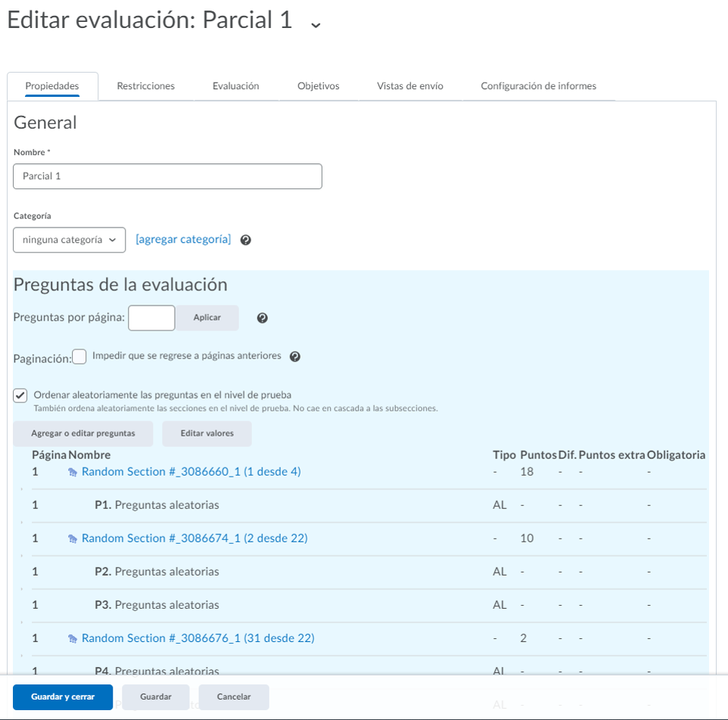This screenshot has width=728, height=720.
Task: Click section icon of Random Section #_3086674_1
Action: (x=73, y=538)
